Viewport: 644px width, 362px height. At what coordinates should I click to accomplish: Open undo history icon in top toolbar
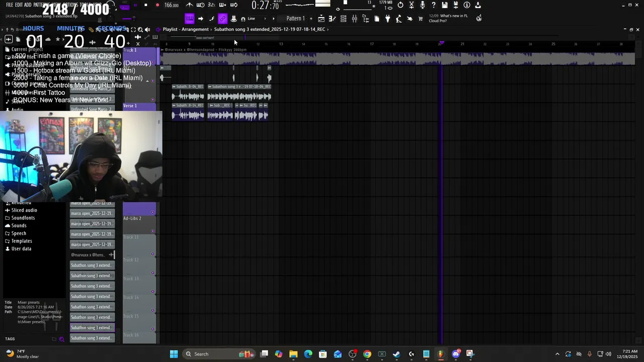tap(400, 5)
